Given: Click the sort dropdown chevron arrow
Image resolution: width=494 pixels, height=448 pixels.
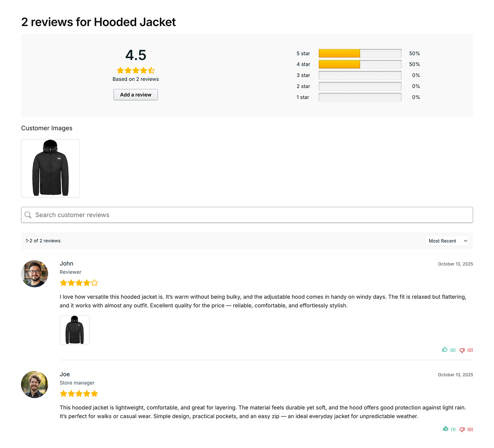Looking at the screenshot, I should coord(465,241).
